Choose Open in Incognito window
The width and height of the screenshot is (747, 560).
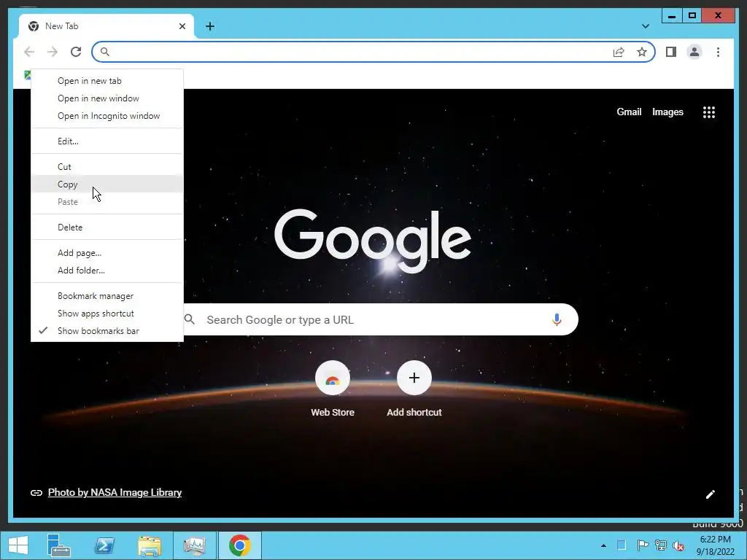(107, 116)
